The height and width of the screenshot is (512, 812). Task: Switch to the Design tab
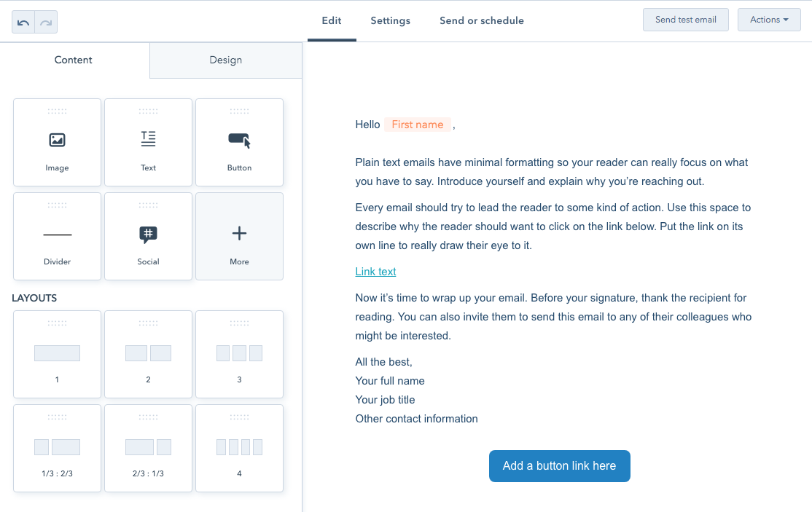click(x=225, y=60)
